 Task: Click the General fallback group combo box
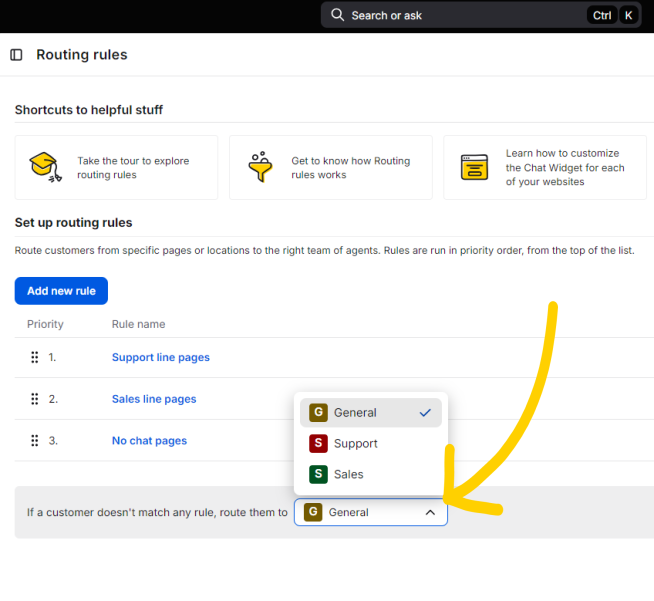[371, 512]
